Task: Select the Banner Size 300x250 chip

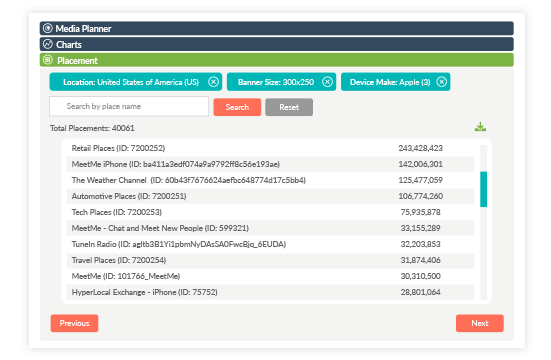Action: 281,82
